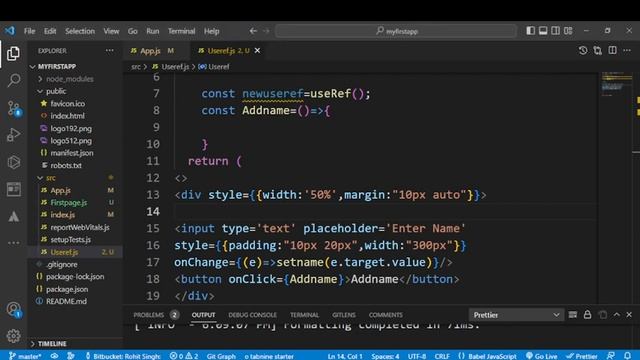Switch to the Output panel tab
The width and height of the screenshot is (640, 360).
point(203,315)
